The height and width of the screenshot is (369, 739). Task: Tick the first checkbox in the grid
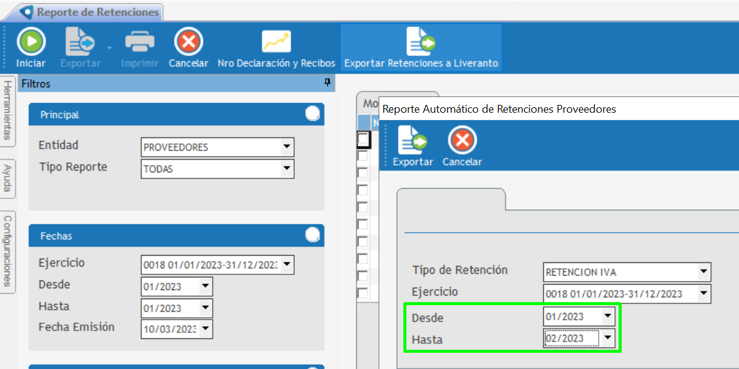click(x=363, y=139)
